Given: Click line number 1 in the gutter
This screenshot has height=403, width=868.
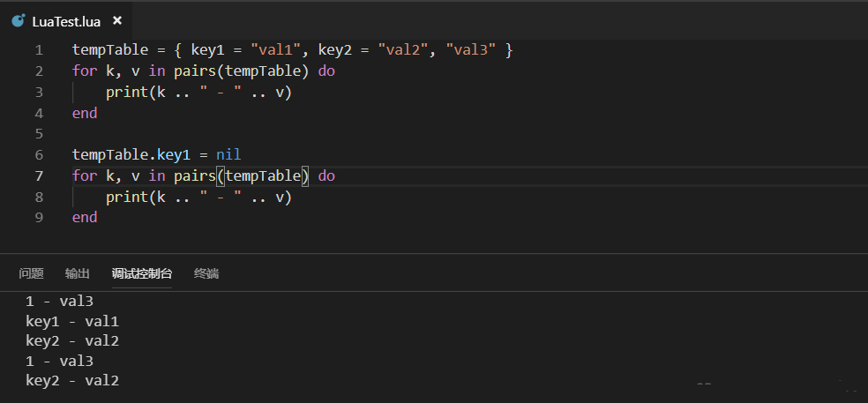Looking at the screenshot, I should click(39, 50).
